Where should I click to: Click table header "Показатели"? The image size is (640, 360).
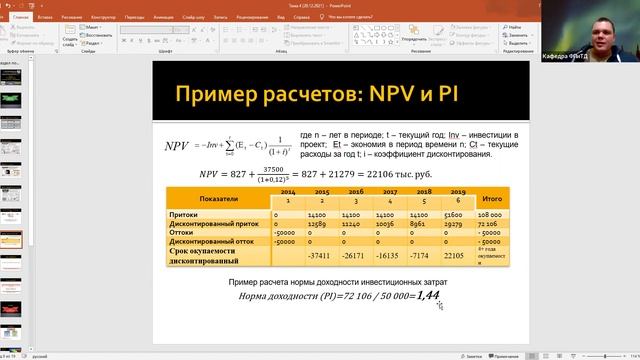click(x=218, y=199)
